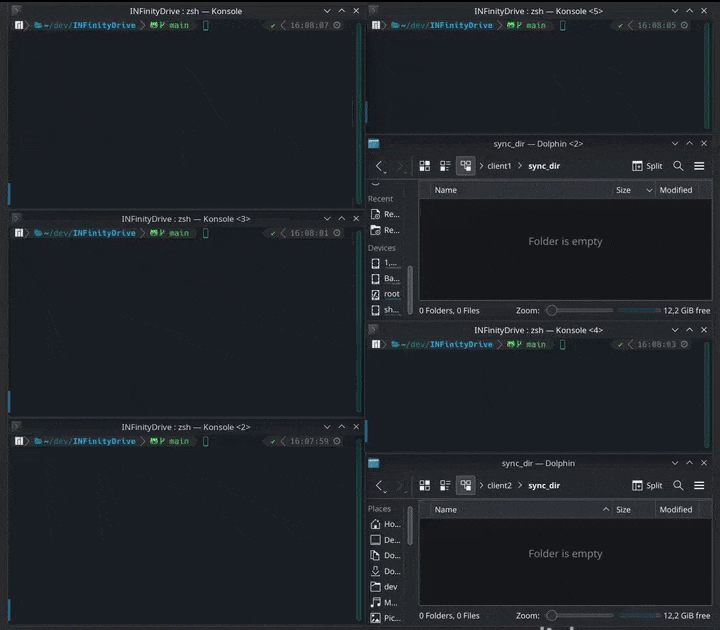The width and height of the screenshot is (720, 630).
Task: Maximize the Konsole <3> window
Action: click(342, 219)
